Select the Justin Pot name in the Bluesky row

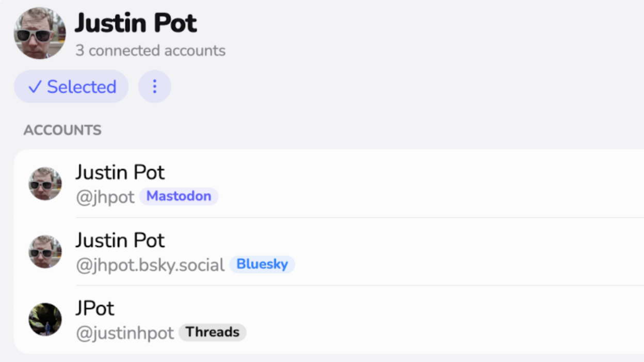pyautogui.click(x=120, y=241)
